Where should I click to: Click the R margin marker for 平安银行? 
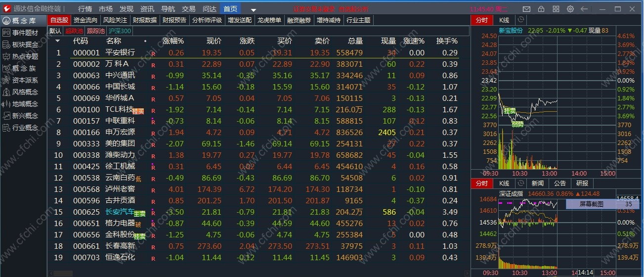(153, 53)
